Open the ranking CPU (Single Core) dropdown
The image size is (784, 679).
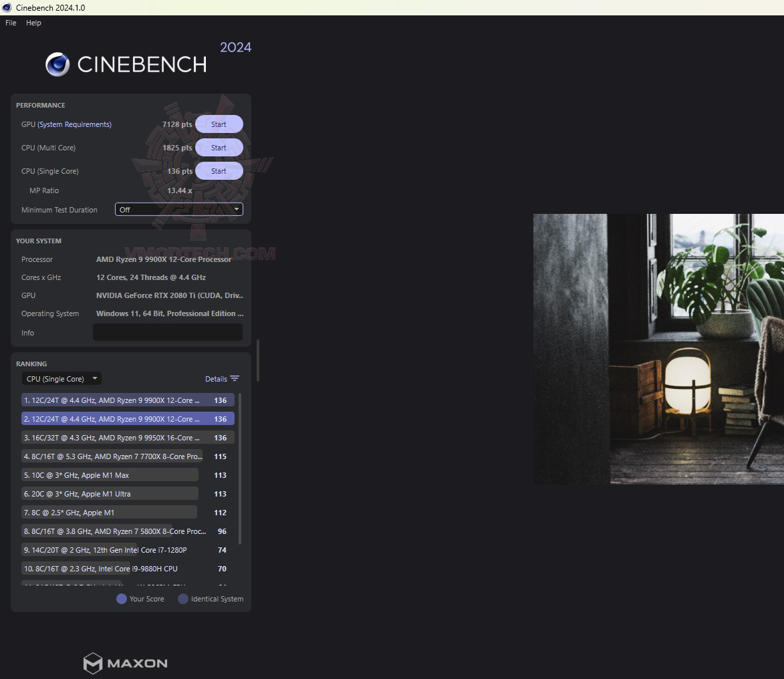coord(61,378)
